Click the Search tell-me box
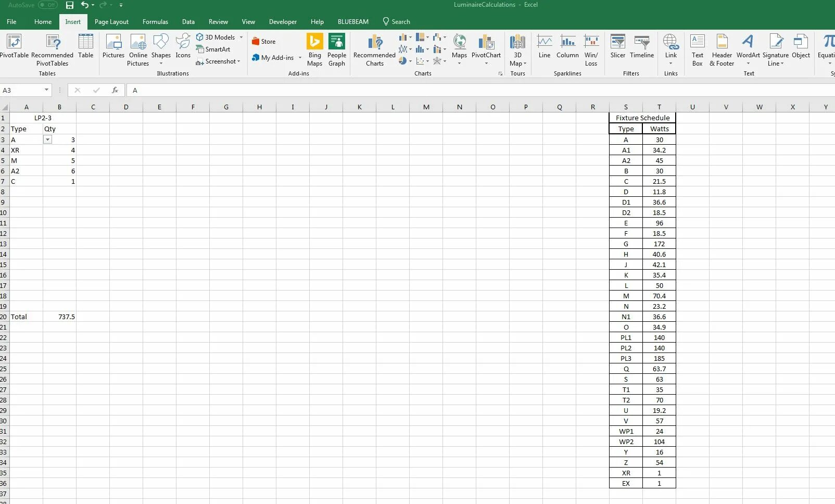The height and width of the screenshot is (504, 835). 397,22
